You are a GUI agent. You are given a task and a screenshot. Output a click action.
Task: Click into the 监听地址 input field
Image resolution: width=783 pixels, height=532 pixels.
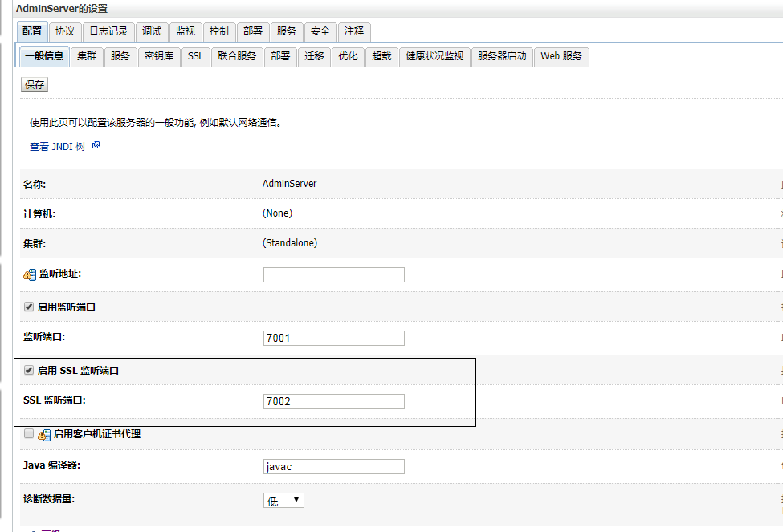(333, 274)
